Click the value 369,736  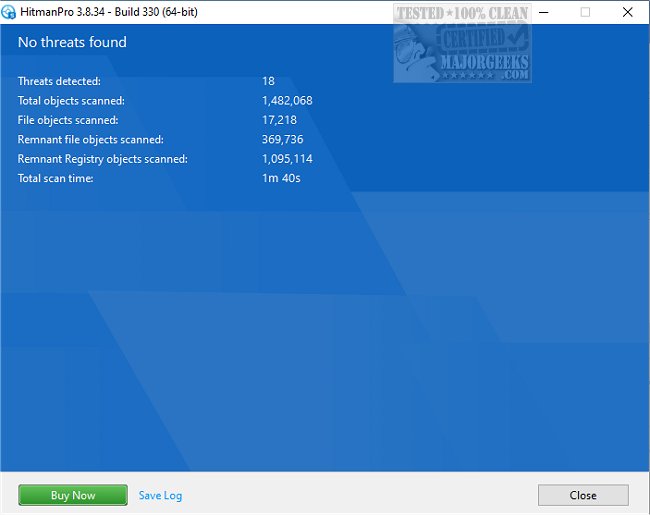pyautogui.click(x=283, y=140)
